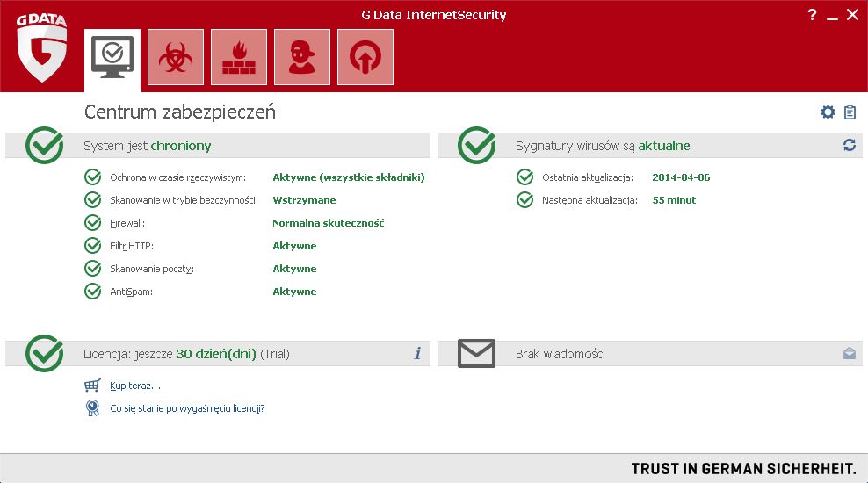Click the shopping cart icon
This screenshot has width=868, height=483.
click(x=92, y=385)
